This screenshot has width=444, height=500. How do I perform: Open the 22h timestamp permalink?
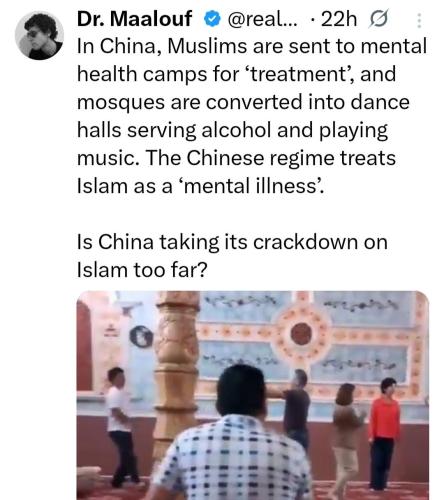pyautogui.click(x=339, y=20)
